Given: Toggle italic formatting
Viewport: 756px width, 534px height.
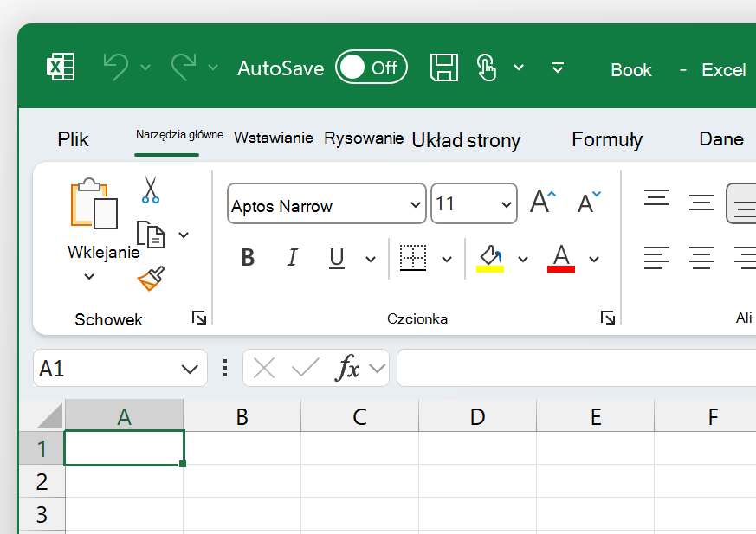Looking at the screenshot, I should pos(292,258).
